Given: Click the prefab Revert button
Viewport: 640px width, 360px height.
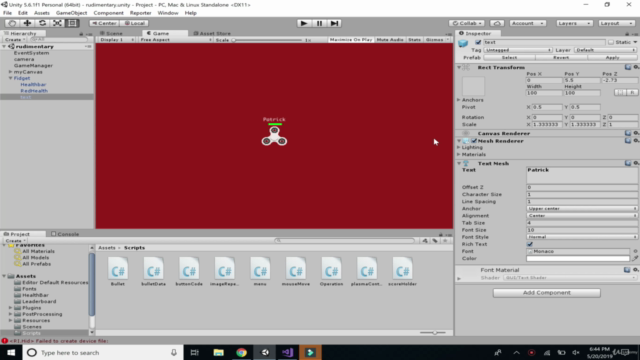Looking at the screenshot, I should click(561, 58).
